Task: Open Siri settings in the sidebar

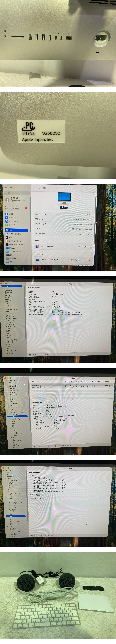Action: coord(10,255)
